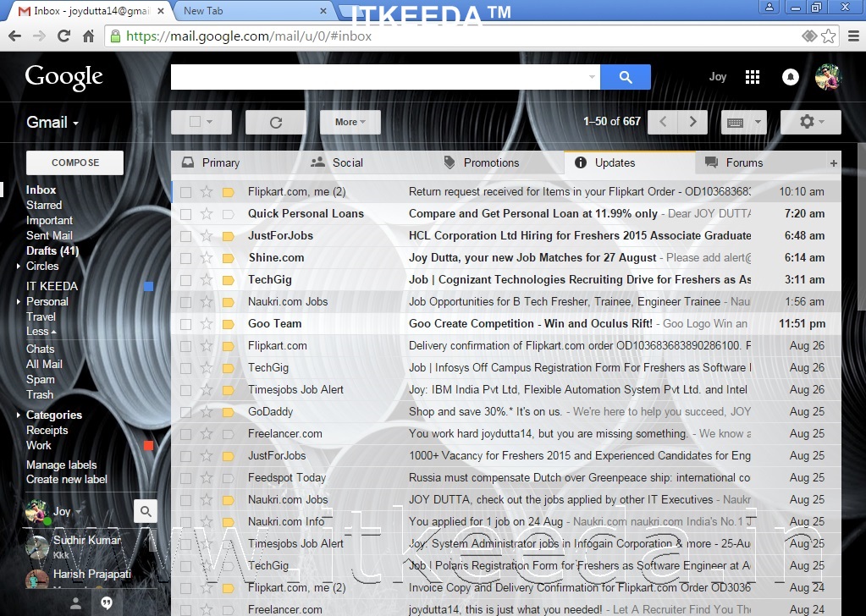Go to older emails arrow

coord(692,122)
